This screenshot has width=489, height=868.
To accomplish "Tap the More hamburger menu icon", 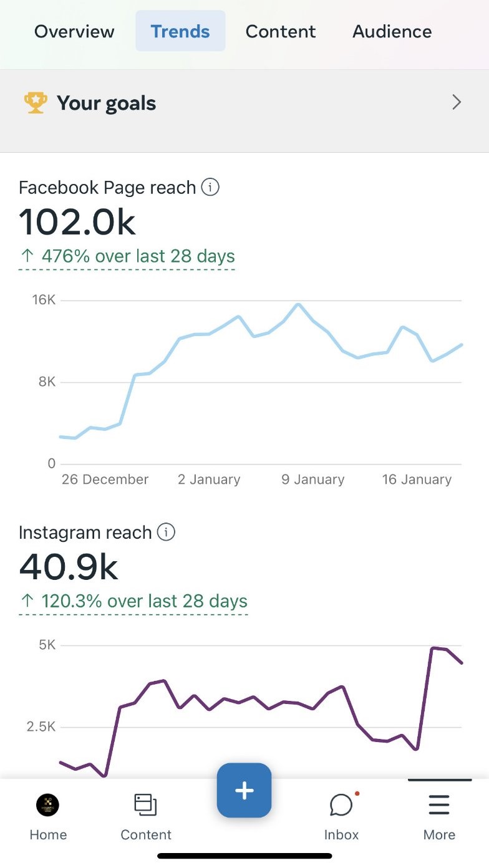I will [439, 805].
